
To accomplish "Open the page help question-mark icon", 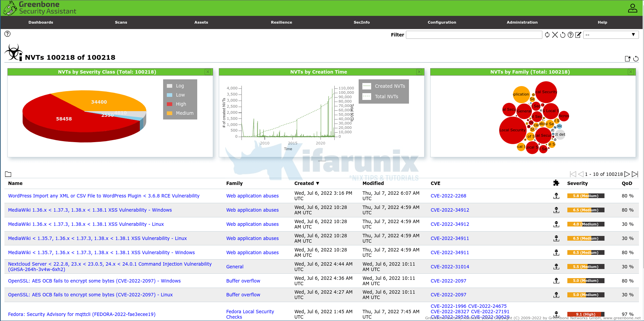I will 7,34.
